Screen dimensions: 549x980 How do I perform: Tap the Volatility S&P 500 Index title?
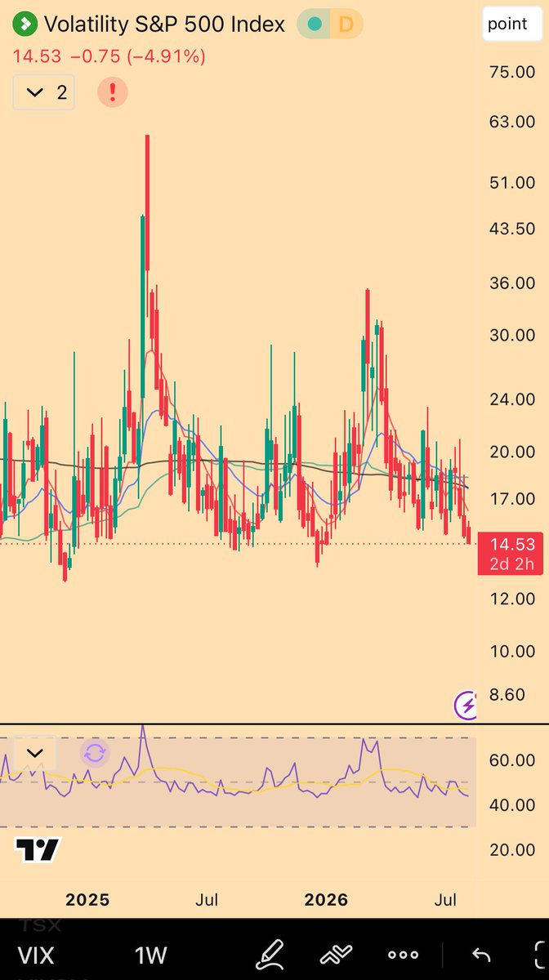point(164,24)
